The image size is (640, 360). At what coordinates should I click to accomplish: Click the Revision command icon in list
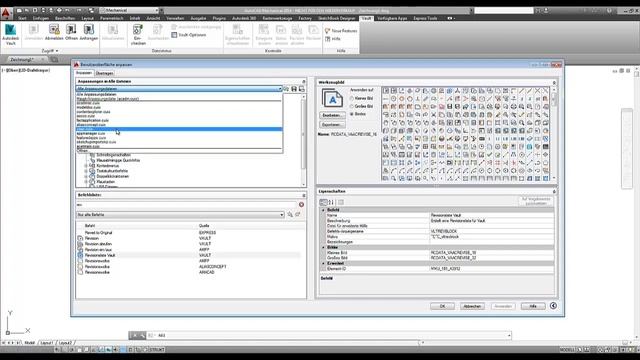coord(80,238)
